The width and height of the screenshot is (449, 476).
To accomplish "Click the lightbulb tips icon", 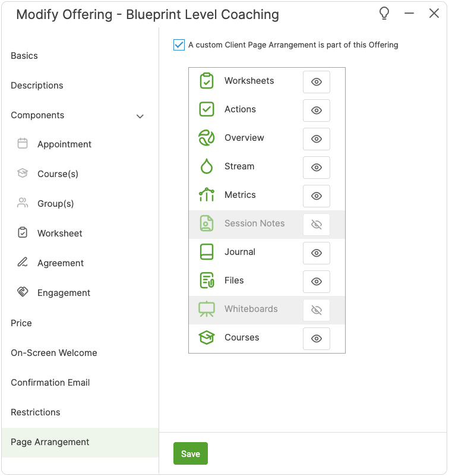I will (x=384, y=14).
